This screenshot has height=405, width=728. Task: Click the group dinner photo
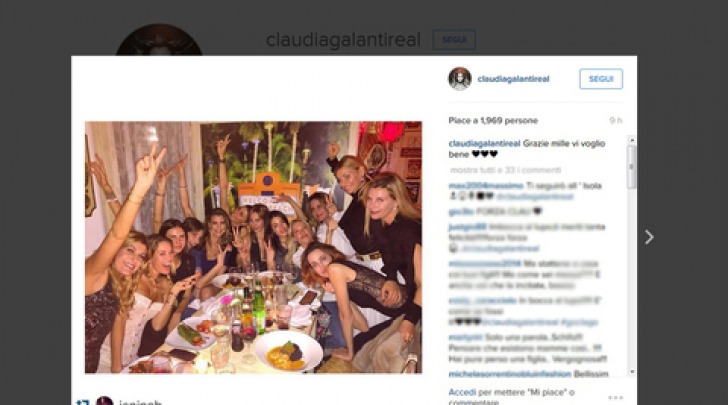coord(254,247)
